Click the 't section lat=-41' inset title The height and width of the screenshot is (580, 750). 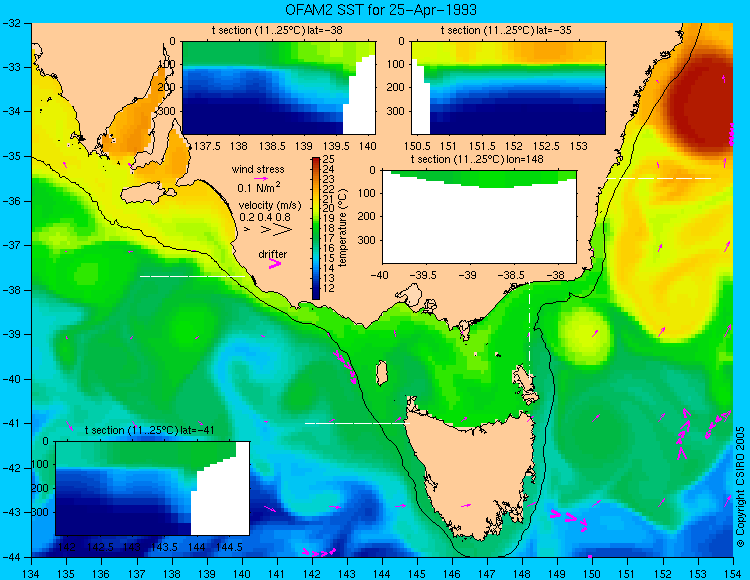150,430
